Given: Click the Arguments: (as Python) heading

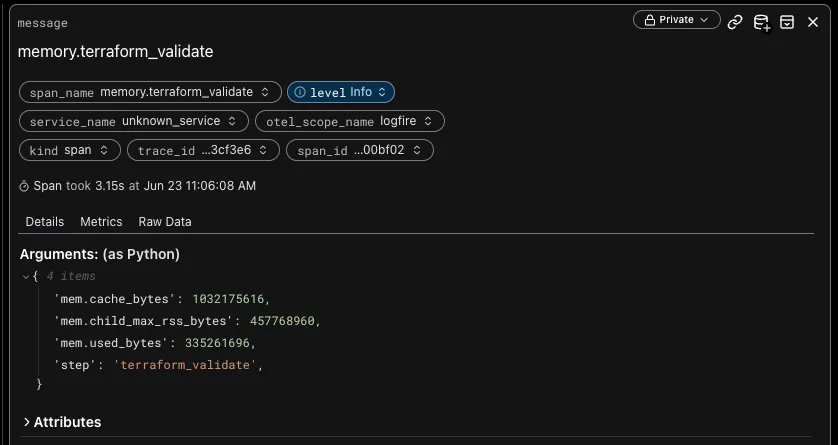Looking at the screenshot, I should pyautogui.click(x=100, y=254).
